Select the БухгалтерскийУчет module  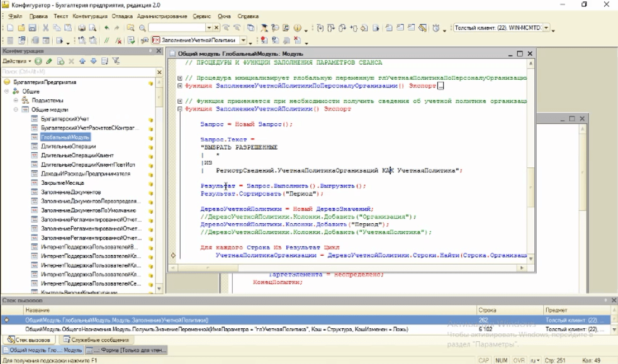coord(65,119)
